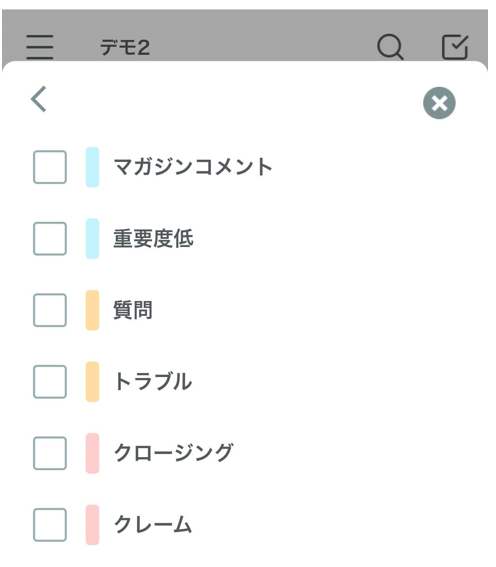Select the クロージング checkbox

click(50, 453)
